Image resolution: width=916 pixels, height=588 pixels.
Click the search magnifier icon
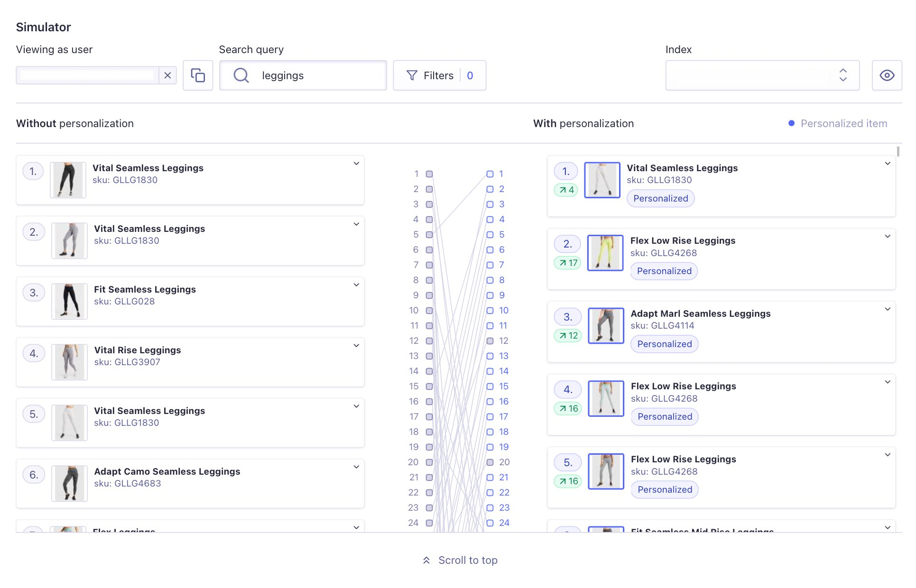point(241,75)
